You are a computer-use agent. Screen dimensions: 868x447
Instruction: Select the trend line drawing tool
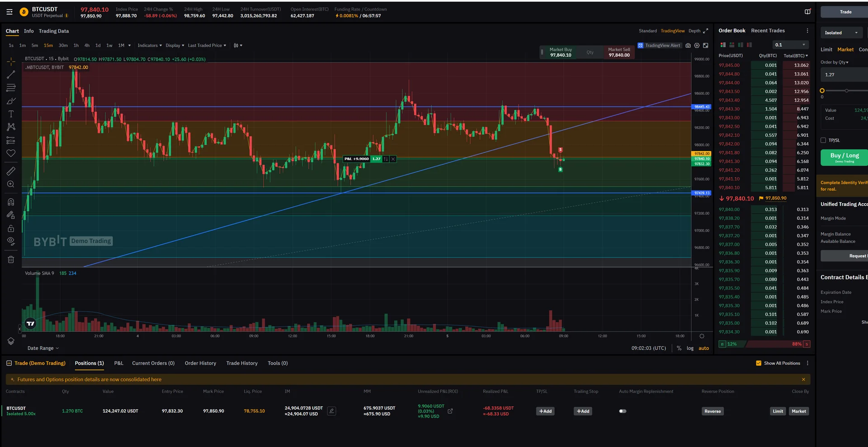tap(11, 75)
